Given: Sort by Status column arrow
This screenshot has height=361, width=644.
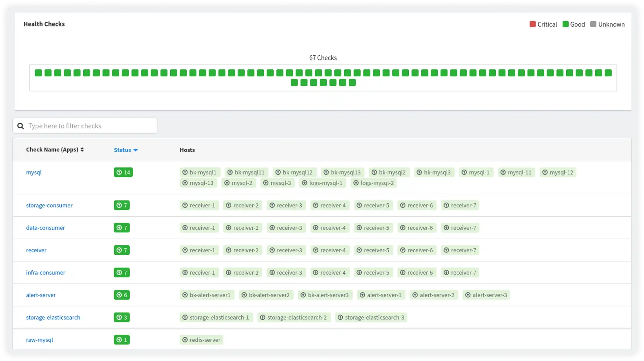Looking at the screenshot, I should click(x=135, y=150).
